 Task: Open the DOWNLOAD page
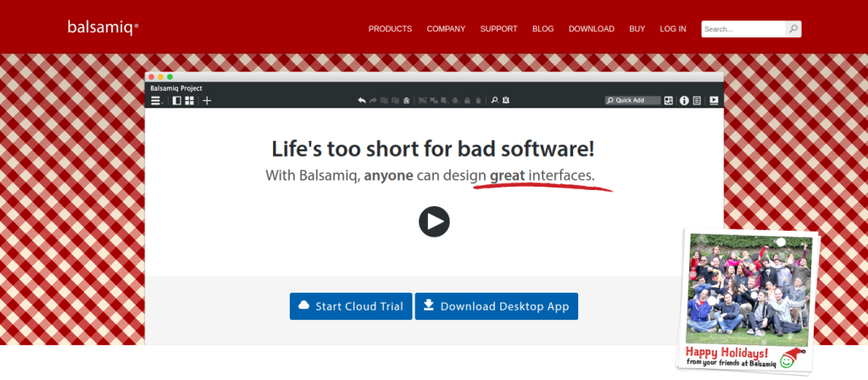(x=591, y=29)
